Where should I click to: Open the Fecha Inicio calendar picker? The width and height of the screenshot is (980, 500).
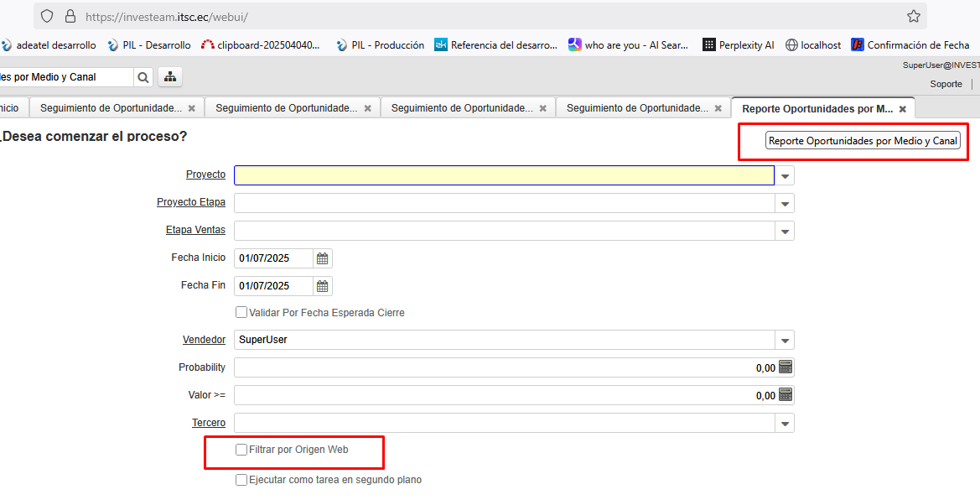point(323,258)
